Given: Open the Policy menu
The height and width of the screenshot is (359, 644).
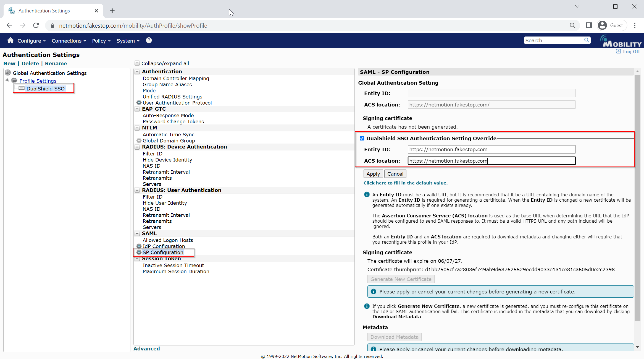Looking at the screenshot, I should click(x=101, y=41).
